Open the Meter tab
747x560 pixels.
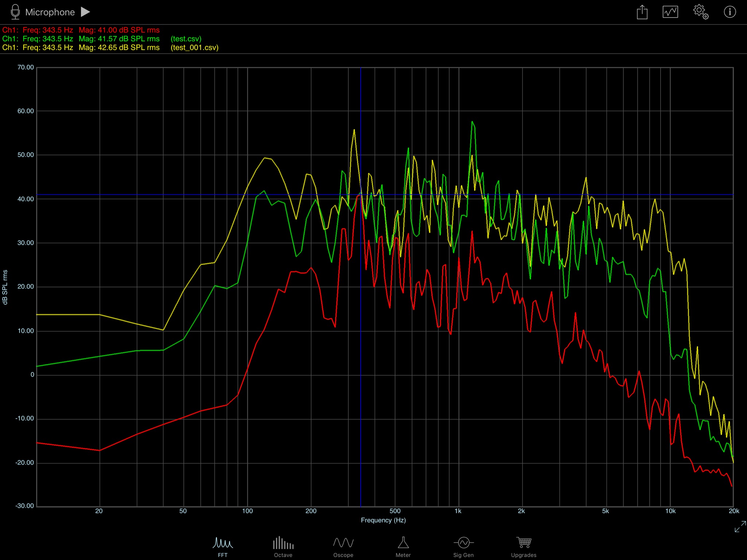click(x=403, y=547)
